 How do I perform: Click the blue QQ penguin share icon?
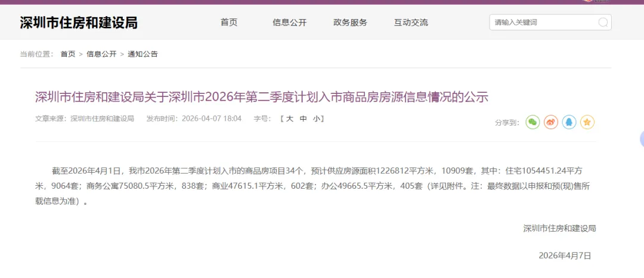[x=569, y=122]
